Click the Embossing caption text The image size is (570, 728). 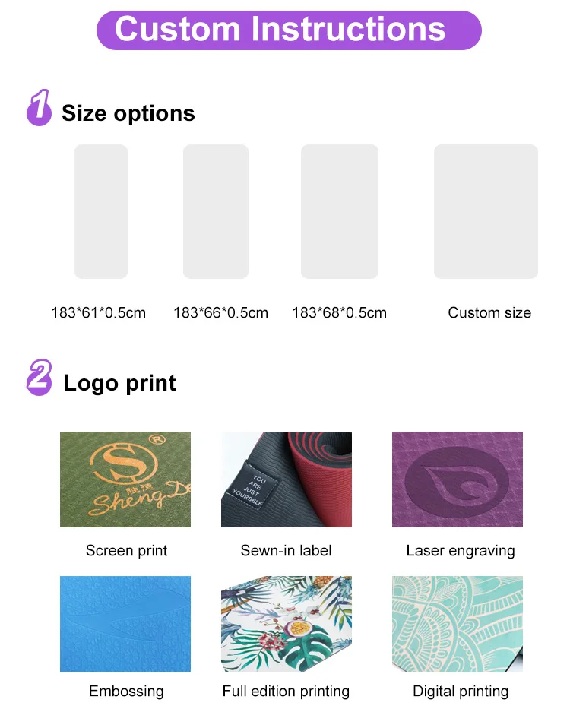coord(126,691)
